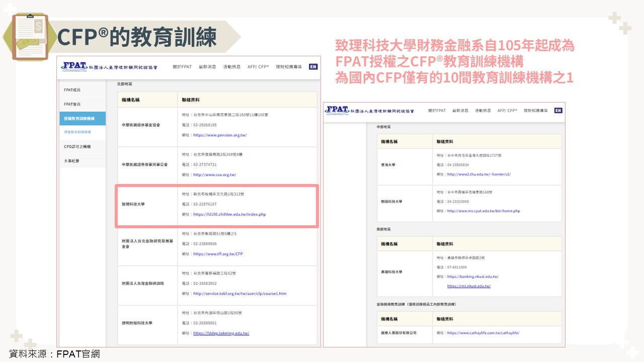Click phone number 02-25068185
Screen dimensions: 644x362
(x=205, y=125)
